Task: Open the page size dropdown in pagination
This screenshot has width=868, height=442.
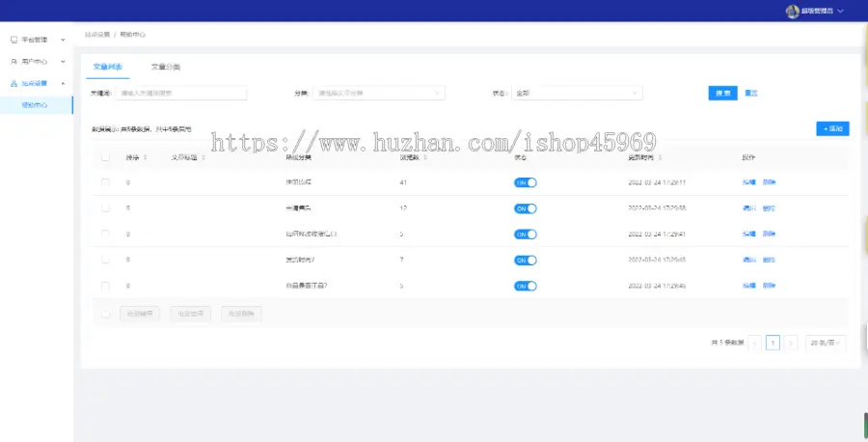Action: (x=827, y=343)
